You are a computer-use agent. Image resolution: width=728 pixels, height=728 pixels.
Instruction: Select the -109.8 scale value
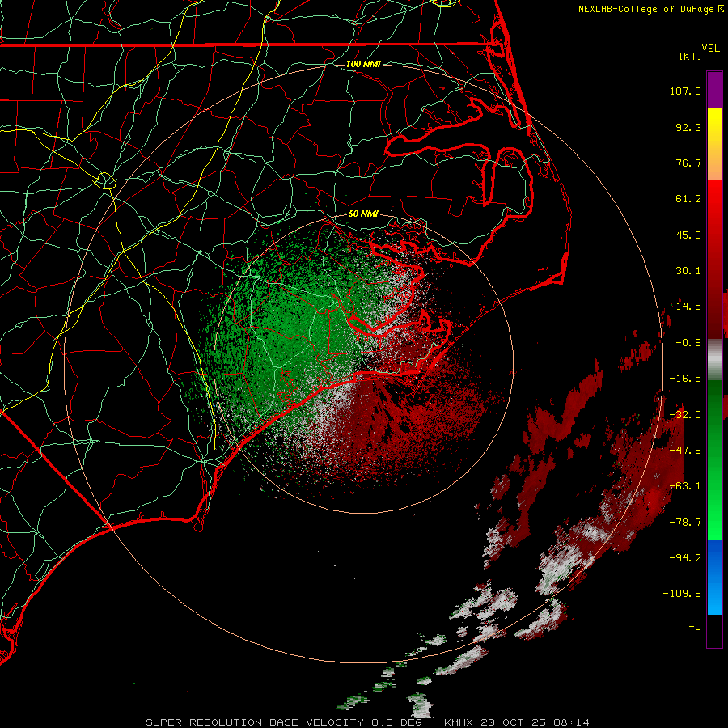point(682,594)
